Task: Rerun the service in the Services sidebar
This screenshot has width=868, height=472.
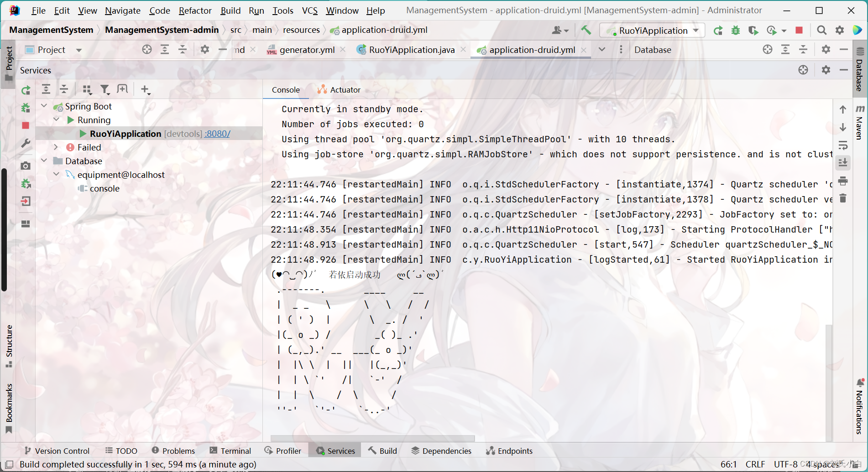Action: point(26,90)
